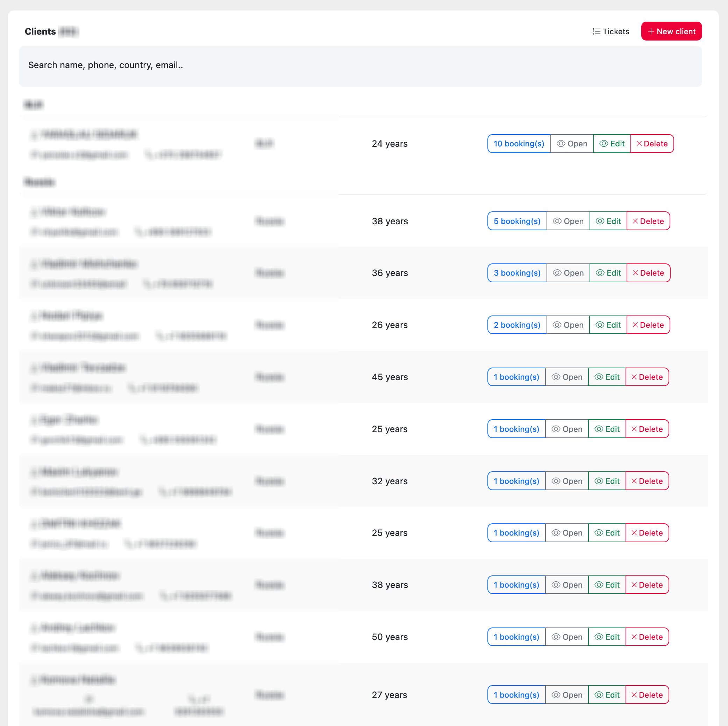
Task: Show the 3 booking(s) entry
Action: tap(516, 273)
